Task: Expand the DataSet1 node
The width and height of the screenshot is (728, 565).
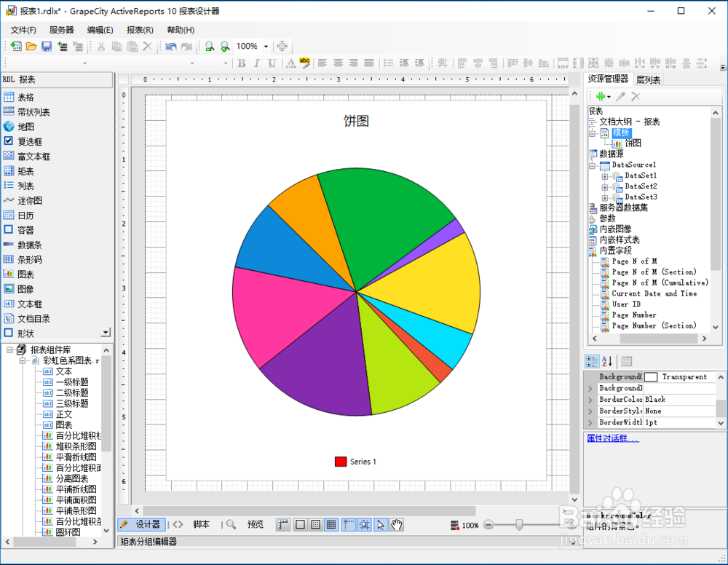Action: pyautogui.click(x=604, y=176)
